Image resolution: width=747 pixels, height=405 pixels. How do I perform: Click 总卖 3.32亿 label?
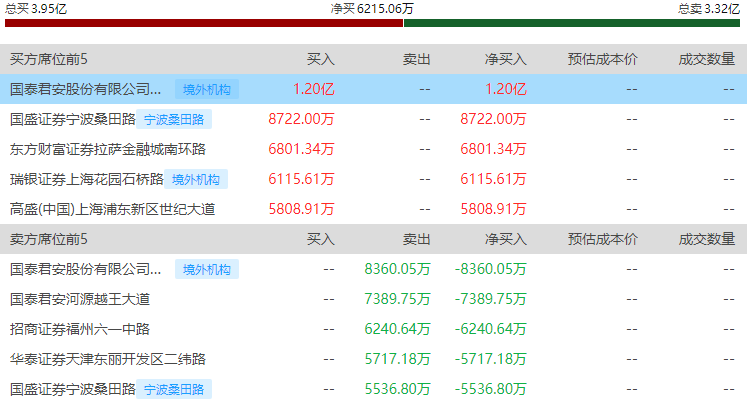coord(709,8)
